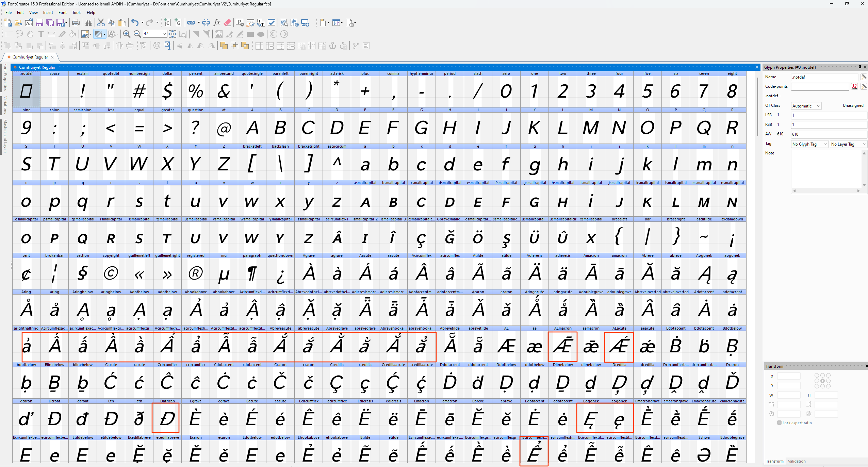Close the Transform panel
Screen dimensions: 868x467
tap(866, 366)
